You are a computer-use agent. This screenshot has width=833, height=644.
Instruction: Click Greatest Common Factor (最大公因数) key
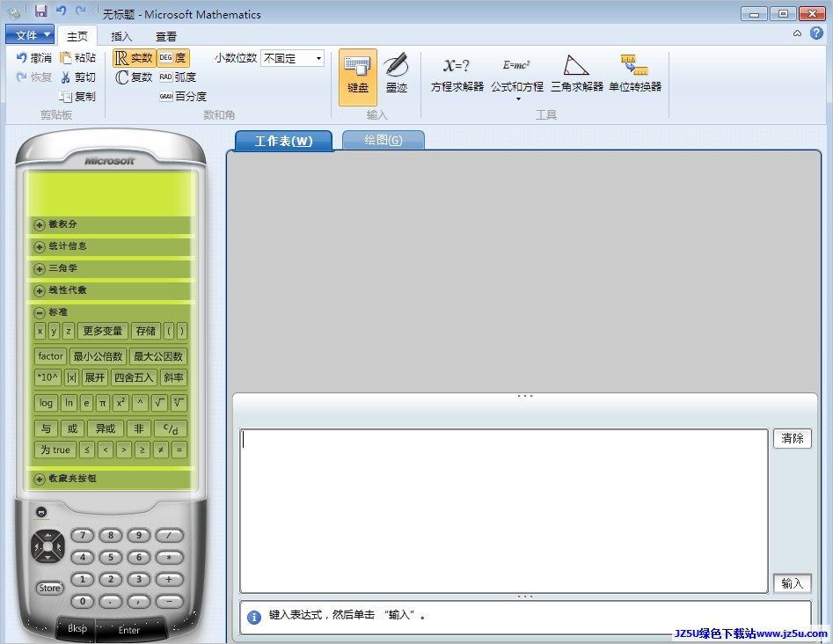(158, 356)
